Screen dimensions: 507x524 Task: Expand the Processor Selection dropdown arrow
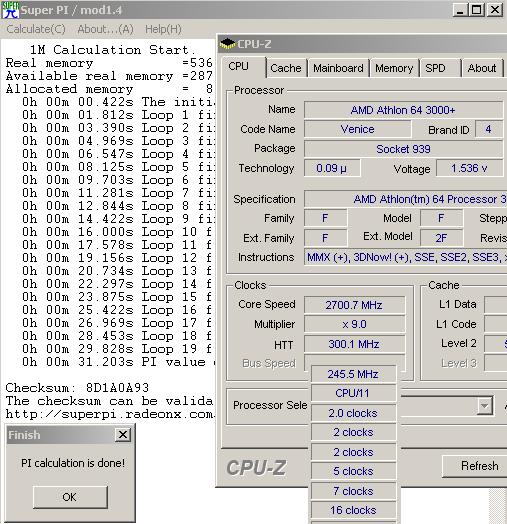pos(485,406)
